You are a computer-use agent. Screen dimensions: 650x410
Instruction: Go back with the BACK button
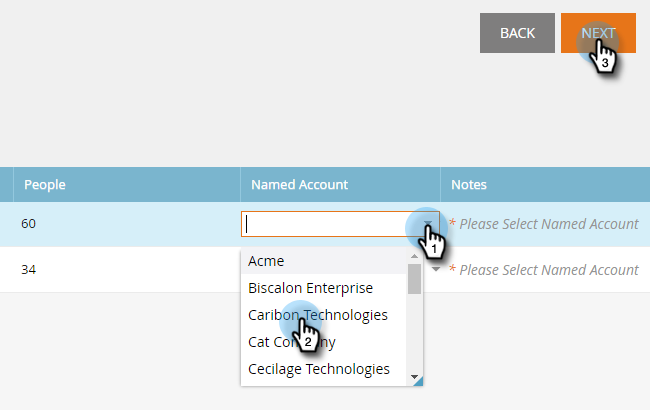pyautogui.click(x=517, y=33)
